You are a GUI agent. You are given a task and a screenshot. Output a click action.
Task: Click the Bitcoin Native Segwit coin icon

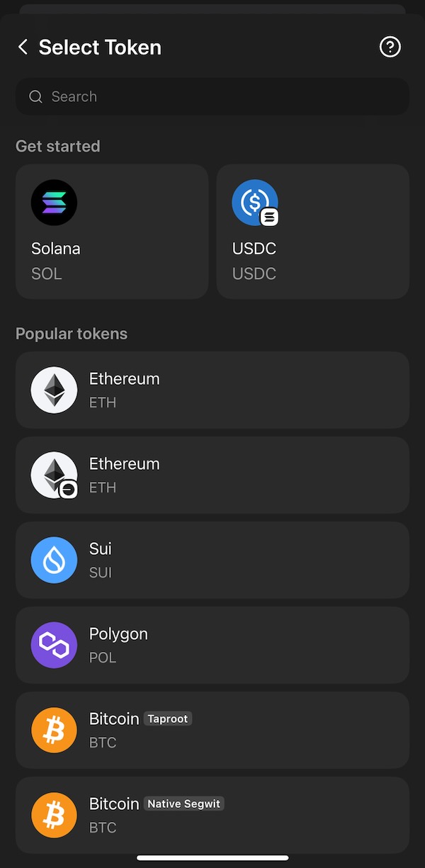pos(54,815)
